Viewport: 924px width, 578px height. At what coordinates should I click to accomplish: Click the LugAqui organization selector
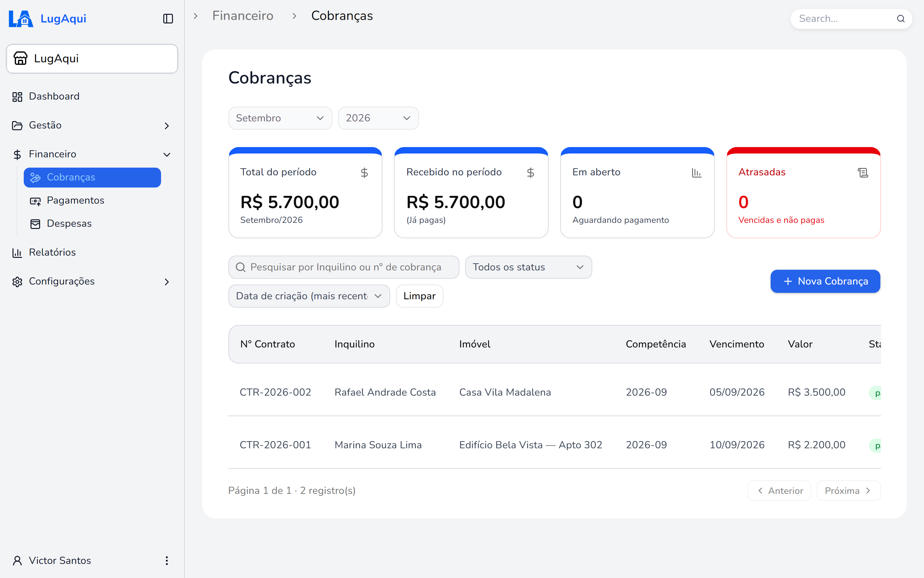tap(92, 58)
